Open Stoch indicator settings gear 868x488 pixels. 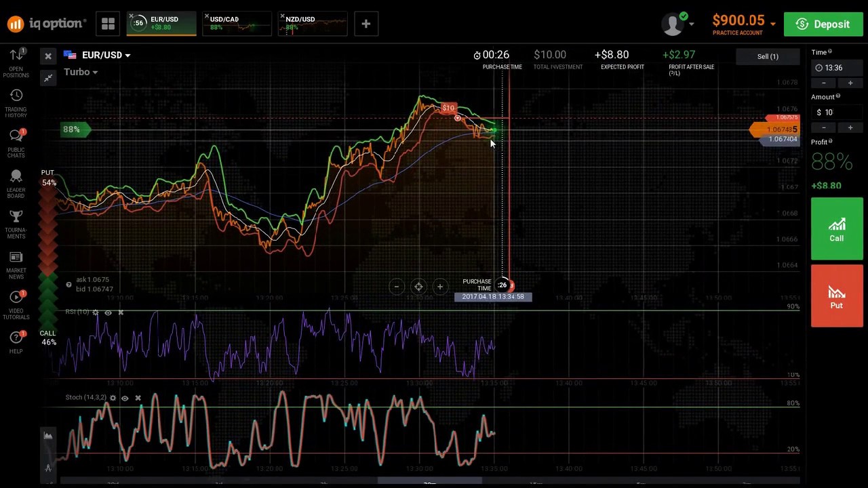pyautogui.click(x=113, y=398)
